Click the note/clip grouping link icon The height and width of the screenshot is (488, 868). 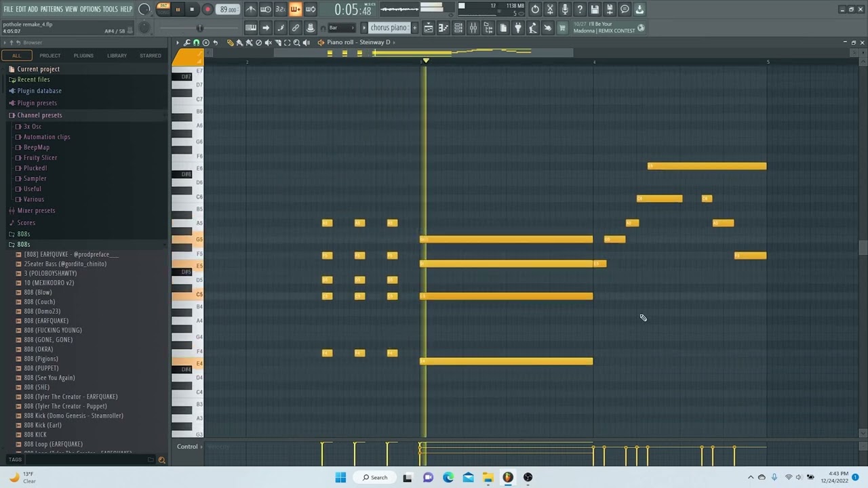[296, 28]
